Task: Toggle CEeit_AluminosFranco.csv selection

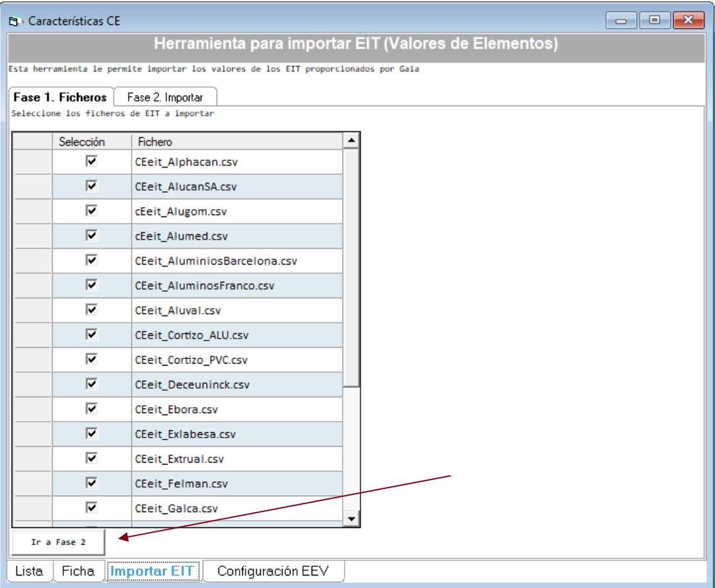Action: tap(92, 285)
